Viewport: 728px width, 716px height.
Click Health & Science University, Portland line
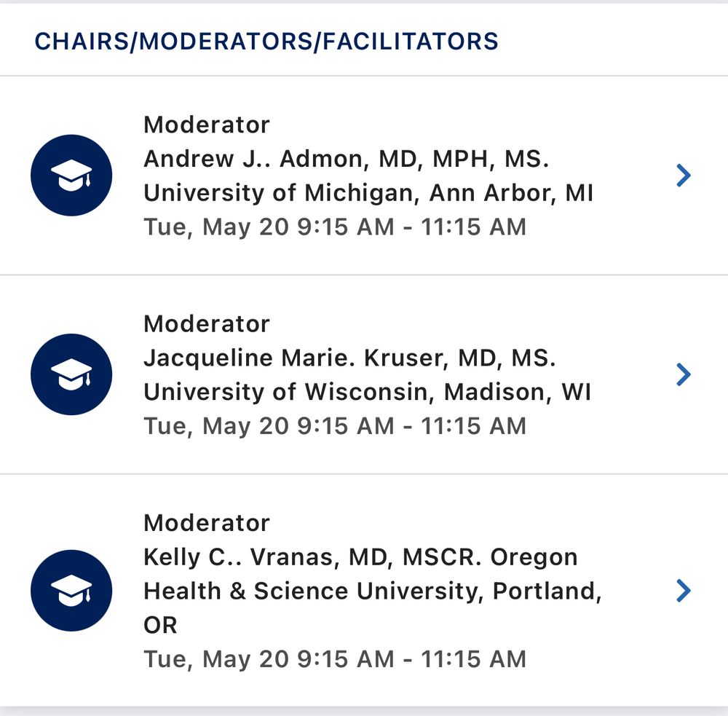pyautogui.click(x=373, y=591)
